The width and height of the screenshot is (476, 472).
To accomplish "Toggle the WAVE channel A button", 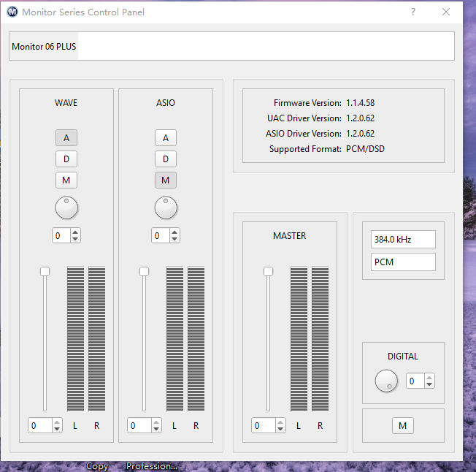I will tap(66, 137).
